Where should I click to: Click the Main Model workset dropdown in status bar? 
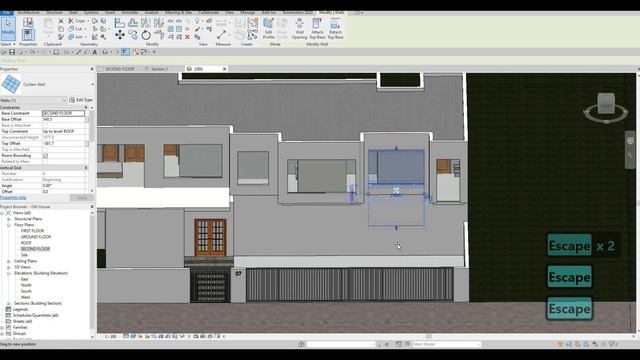coord(447,344)
